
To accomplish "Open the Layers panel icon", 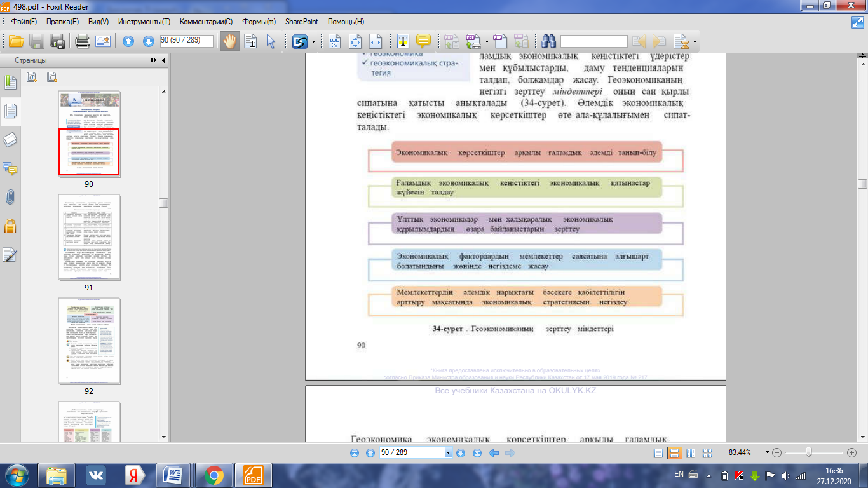I will point(10,140).
